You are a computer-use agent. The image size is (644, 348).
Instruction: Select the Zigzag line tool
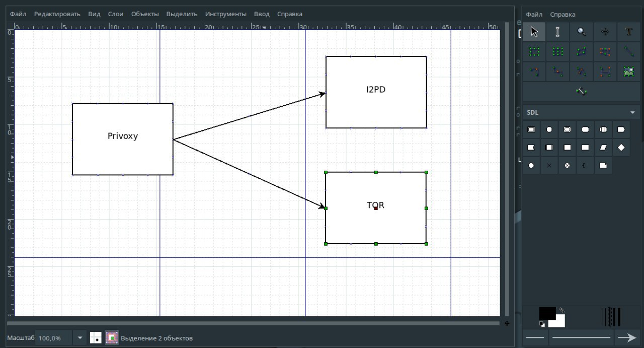point(557,72)
